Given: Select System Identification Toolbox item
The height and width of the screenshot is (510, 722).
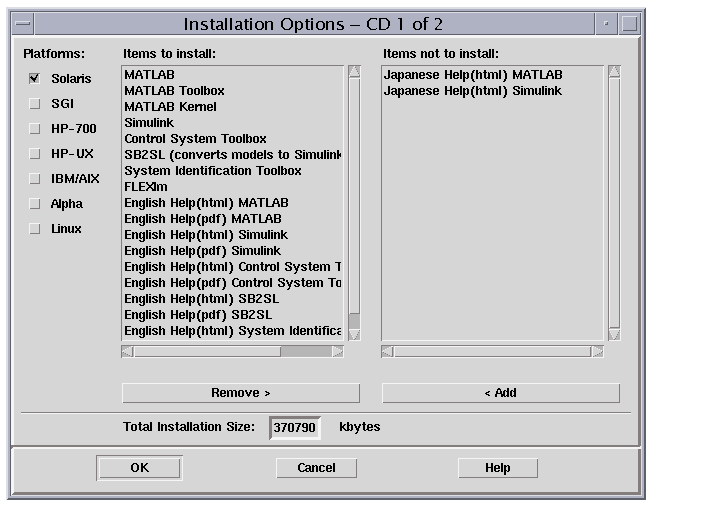Looking at the screenshot, I should click(x=233, y=171).
